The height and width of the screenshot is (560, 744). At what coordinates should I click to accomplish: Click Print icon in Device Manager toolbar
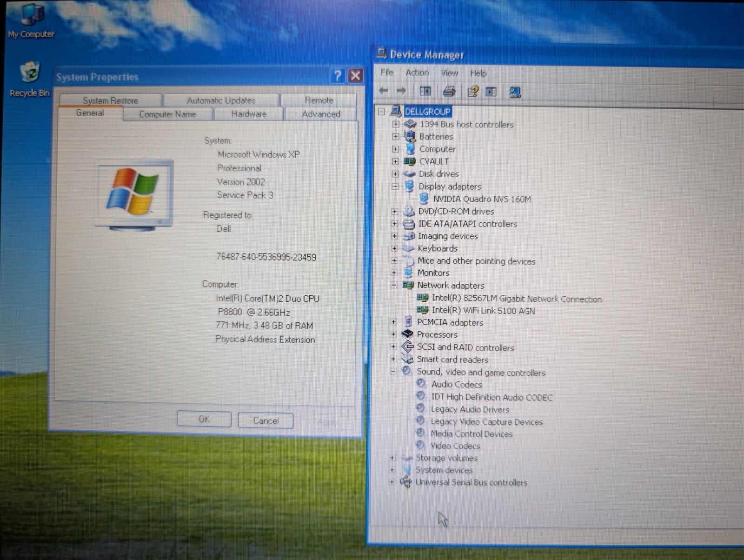(x=449, y=91)
